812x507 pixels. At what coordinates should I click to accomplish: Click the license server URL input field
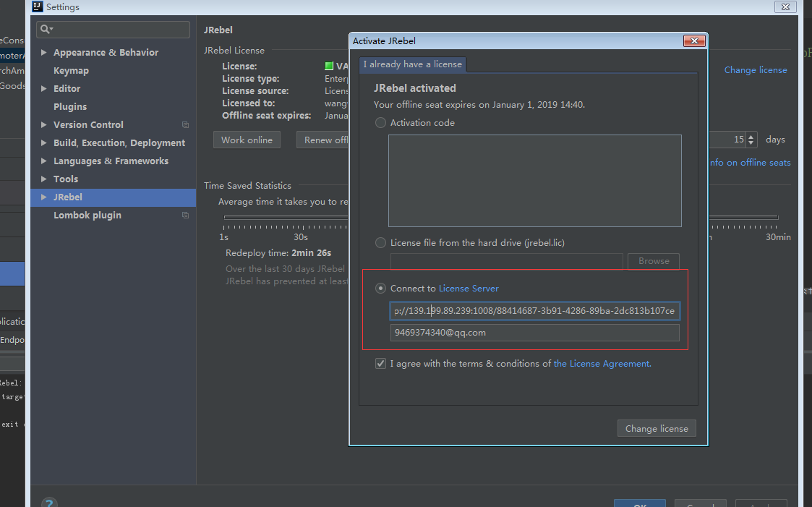coord(534,311)
